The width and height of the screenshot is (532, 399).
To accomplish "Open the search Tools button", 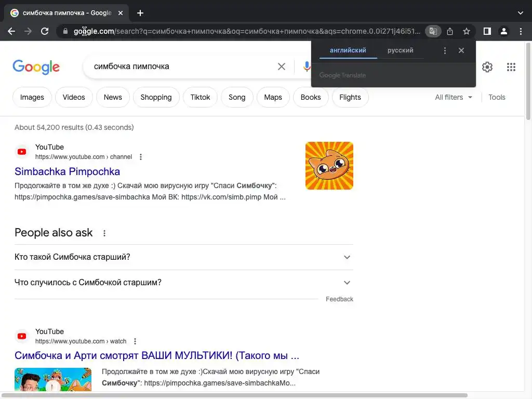I will coord(497,97).
